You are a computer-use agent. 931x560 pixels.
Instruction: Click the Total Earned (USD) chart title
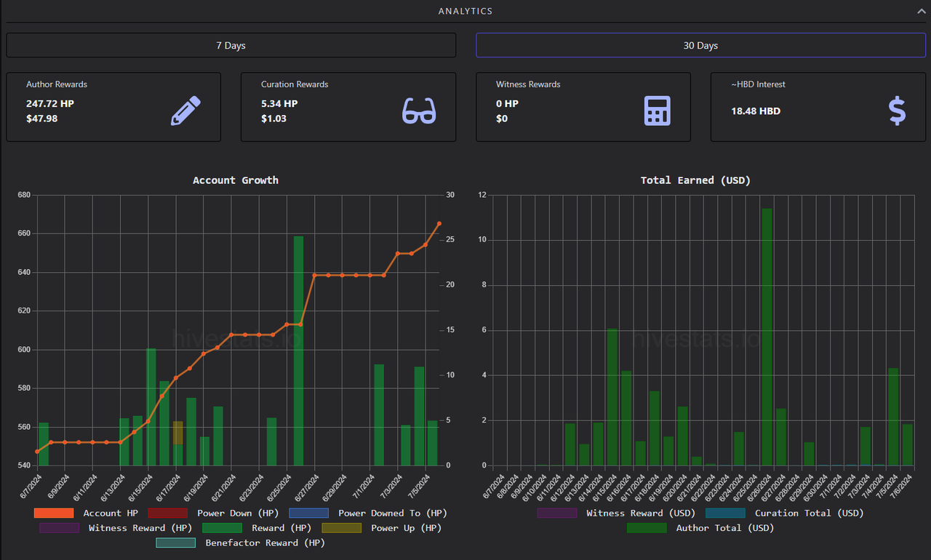[696, 180]
